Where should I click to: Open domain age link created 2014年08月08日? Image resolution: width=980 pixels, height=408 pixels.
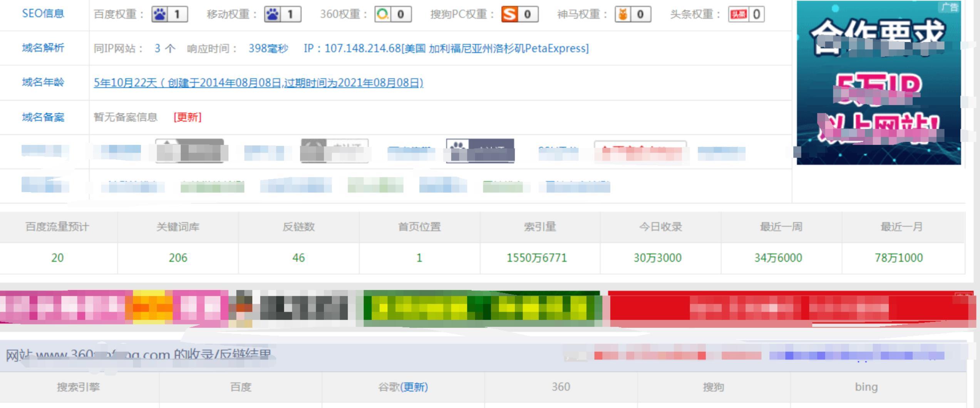click(258, 82)
